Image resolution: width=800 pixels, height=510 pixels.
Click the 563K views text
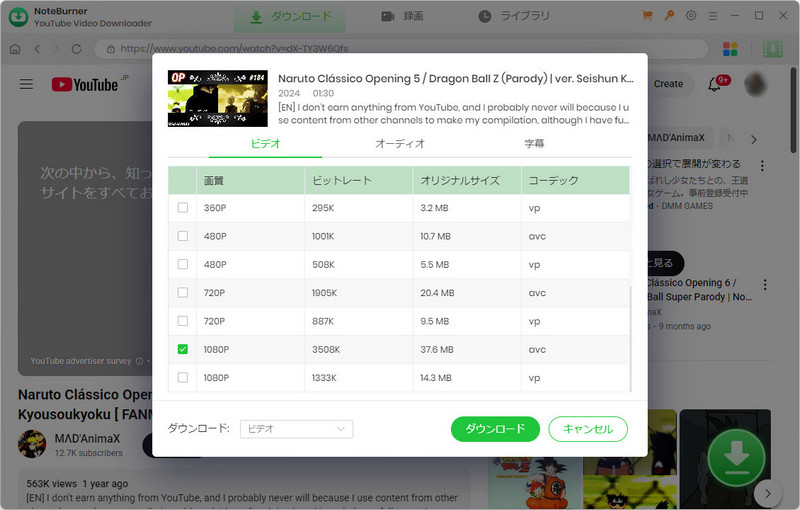52,483
